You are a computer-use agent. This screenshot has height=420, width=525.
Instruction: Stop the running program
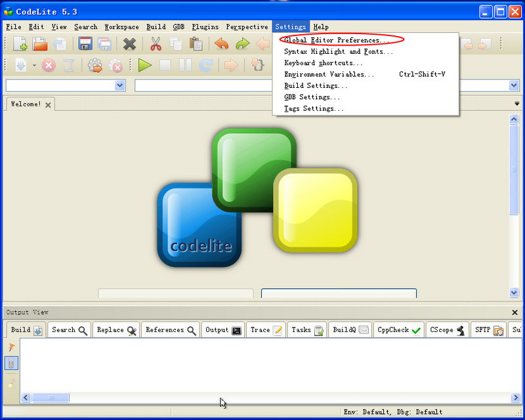(165, 66)
